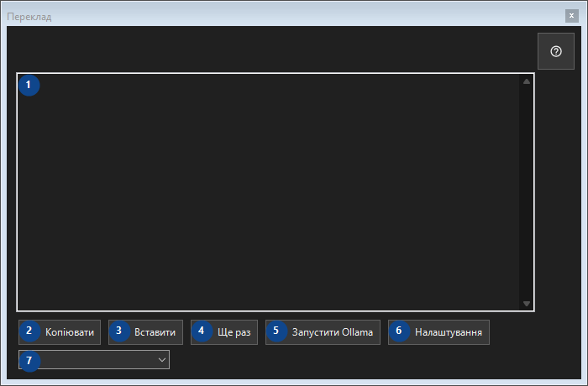The image size is (588, 386).
Task: Click the text area scroll down arrow
Action: 527,304
